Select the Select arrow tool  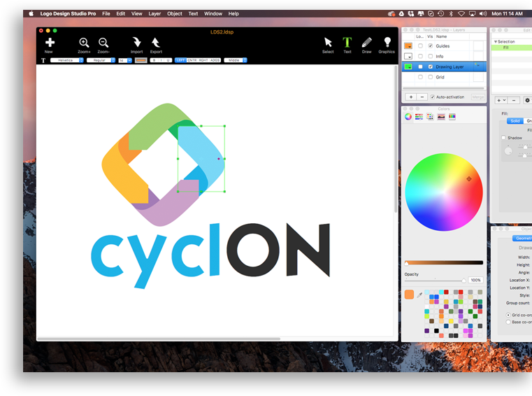tap(328, 42)
